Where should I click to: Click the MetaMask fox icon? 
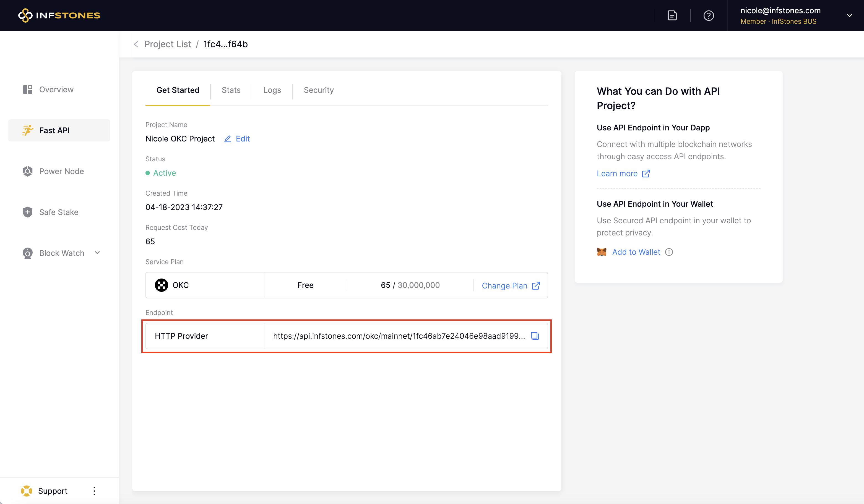point(601,252)
